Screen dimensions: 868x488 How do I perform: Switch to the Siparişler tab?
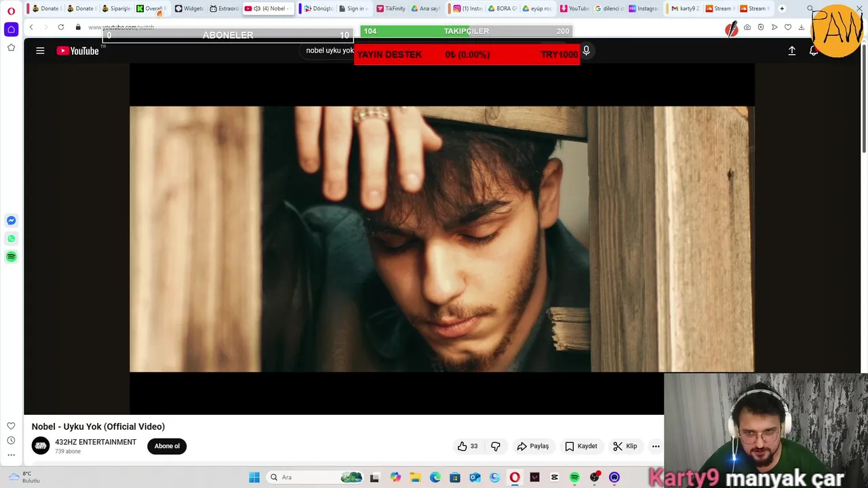point(115,9)
